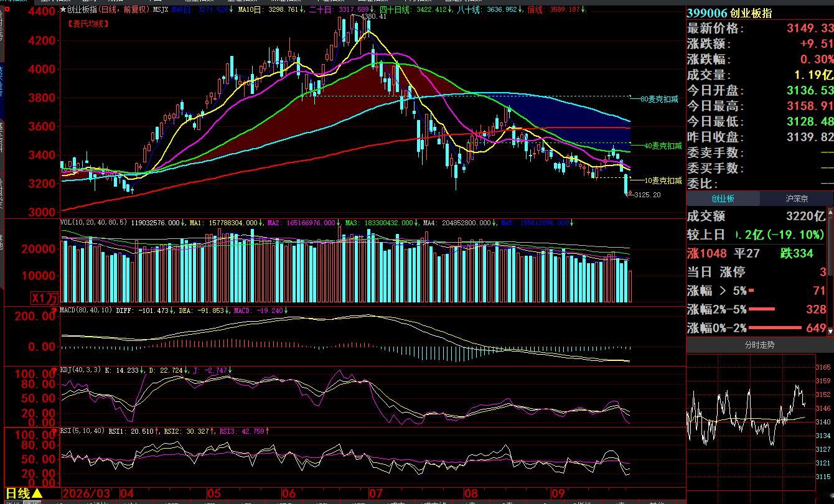Click the 今日最高 value 3158.91
The height and width of the screenshot is (504, 834).
point(810,106)
